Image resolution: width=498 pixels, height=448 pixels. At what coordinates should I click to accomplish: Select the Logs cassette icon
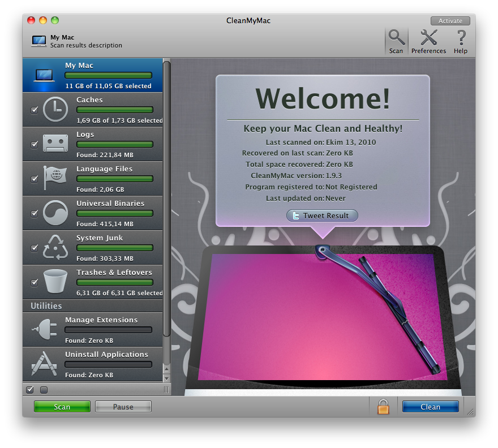[55, 144]
